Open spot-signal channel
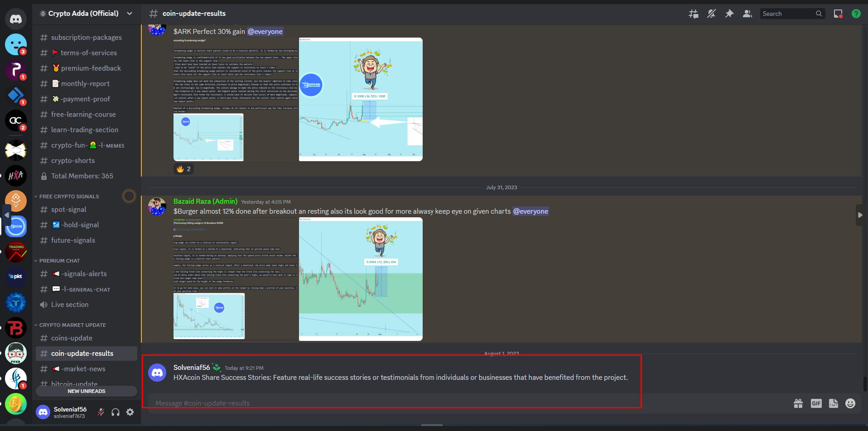Image resolution: width=868 pixels, height=431 pixels. point(86,210)
